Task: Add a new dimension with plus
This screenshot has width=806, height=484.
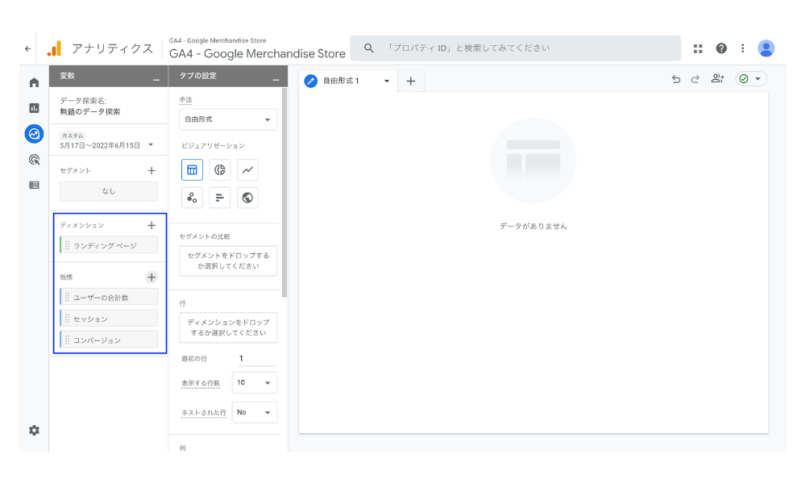Action: 151,226
